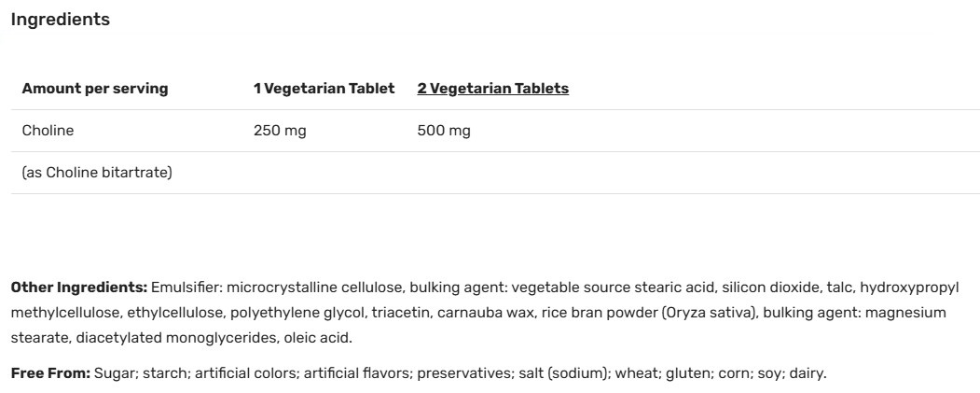
Task: Click the words microcrystalline cellulose
Action: pyautogui.click(x=314, y=287)
